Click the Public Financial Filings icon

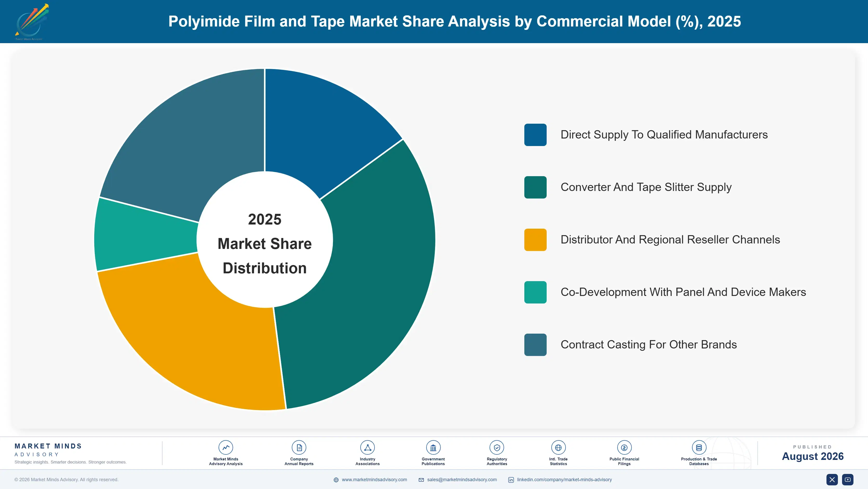point(624,447)
